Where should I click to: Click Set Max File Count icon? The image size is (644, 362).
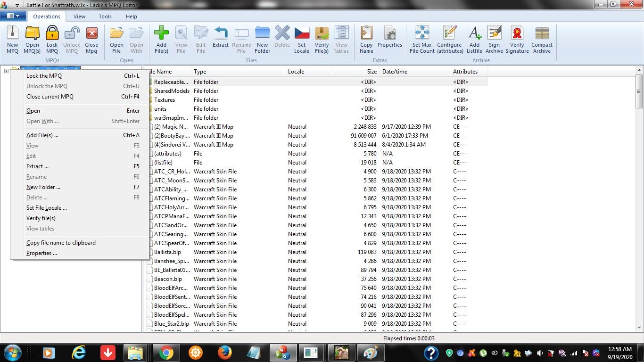[x=422, y=40]
